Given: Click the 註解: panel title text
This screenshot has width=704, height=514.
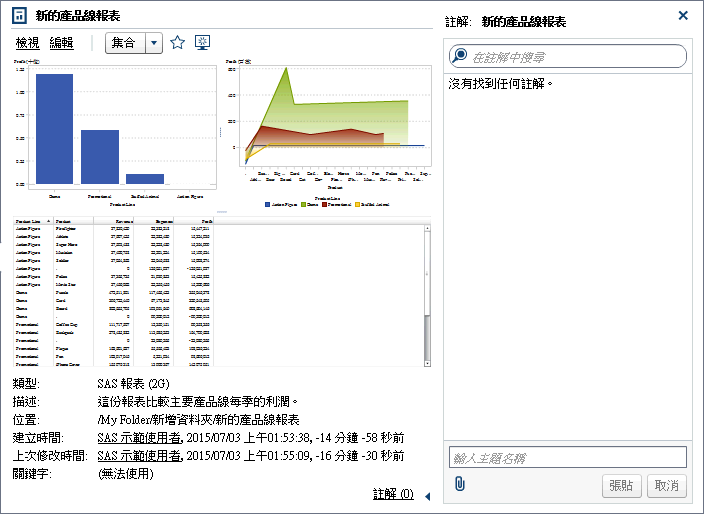Looking at the screenshot, I should 458,22.
